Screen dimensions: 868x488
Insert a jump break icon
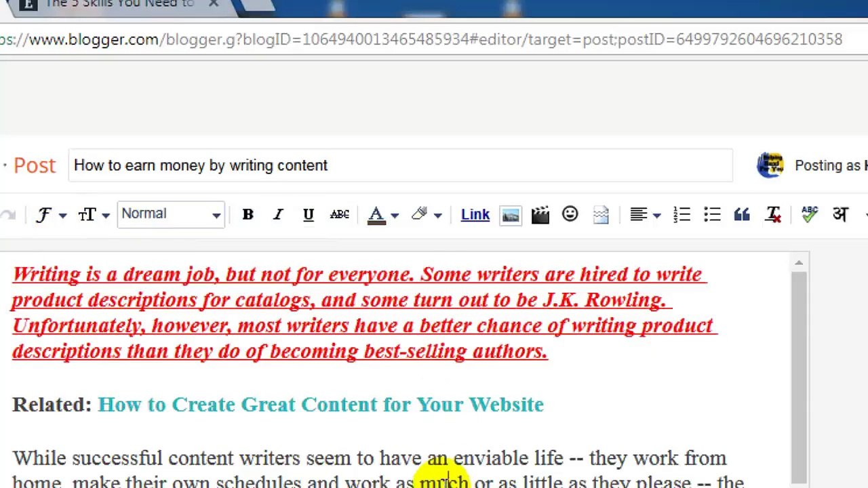[601, 216]
